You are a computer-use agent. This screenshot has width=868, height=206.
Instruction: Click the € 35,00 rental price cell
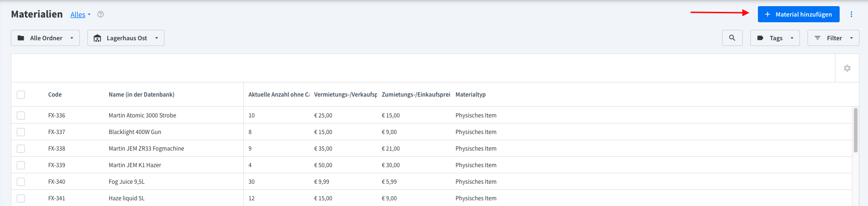[x=323, y=149]
